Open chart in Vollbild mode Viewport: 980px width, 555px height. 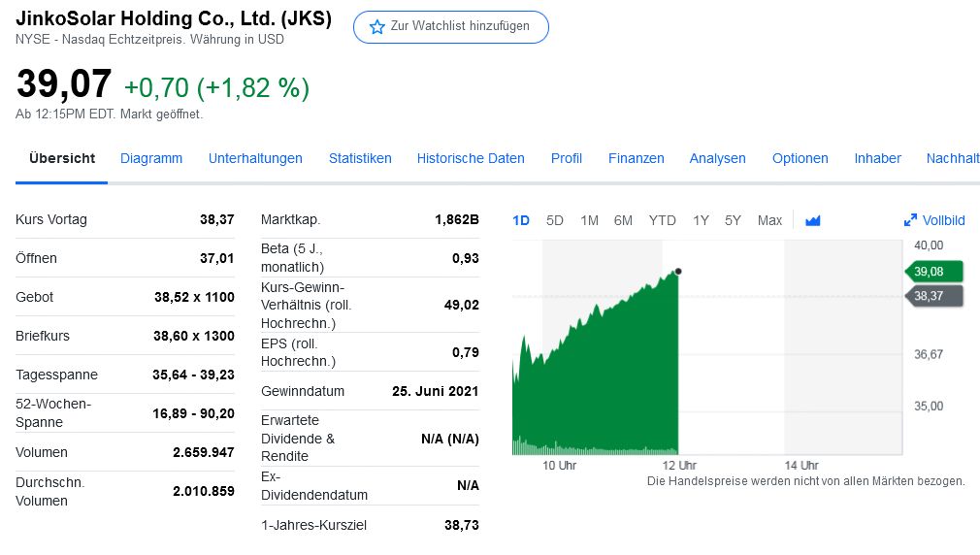click(943, 220)
